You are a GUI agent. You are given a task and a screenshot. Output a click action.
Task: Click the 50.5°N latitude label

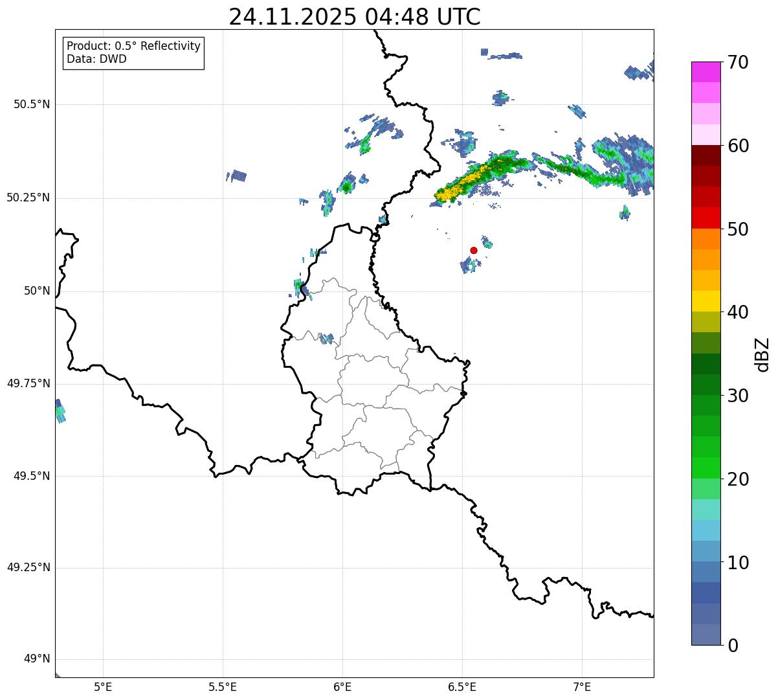pos(32,104)
